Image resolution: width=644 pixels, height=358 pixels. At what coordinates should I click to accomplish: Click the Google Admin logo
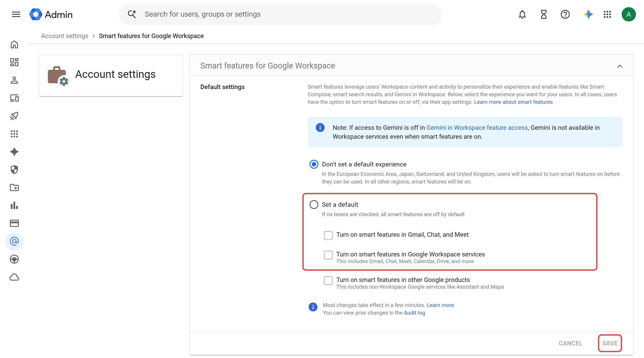click(51, 14)
